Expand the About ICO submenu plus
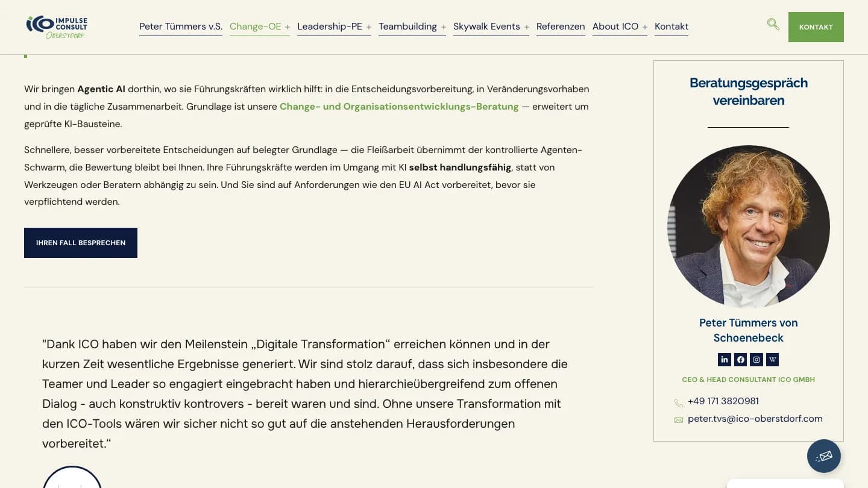This screenshot has width=868, height=488. click(x=645, y=27)
